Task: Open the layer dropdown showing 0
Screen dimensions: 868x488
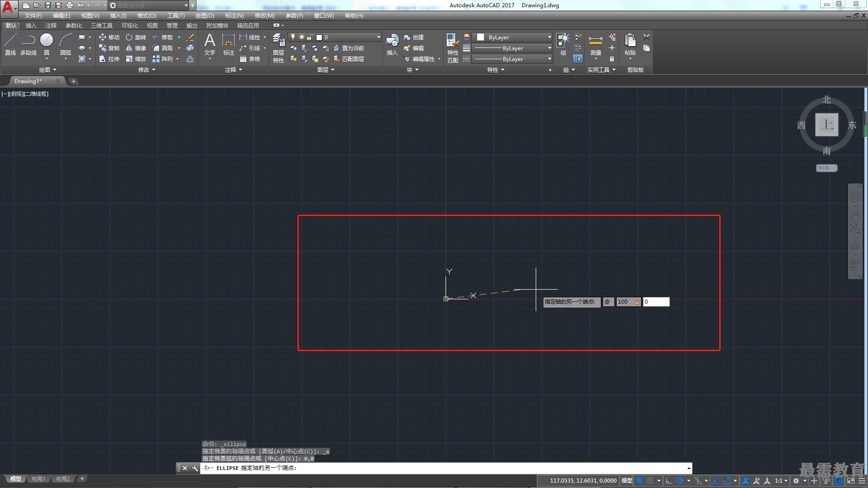Action: [x=335, y=38]
